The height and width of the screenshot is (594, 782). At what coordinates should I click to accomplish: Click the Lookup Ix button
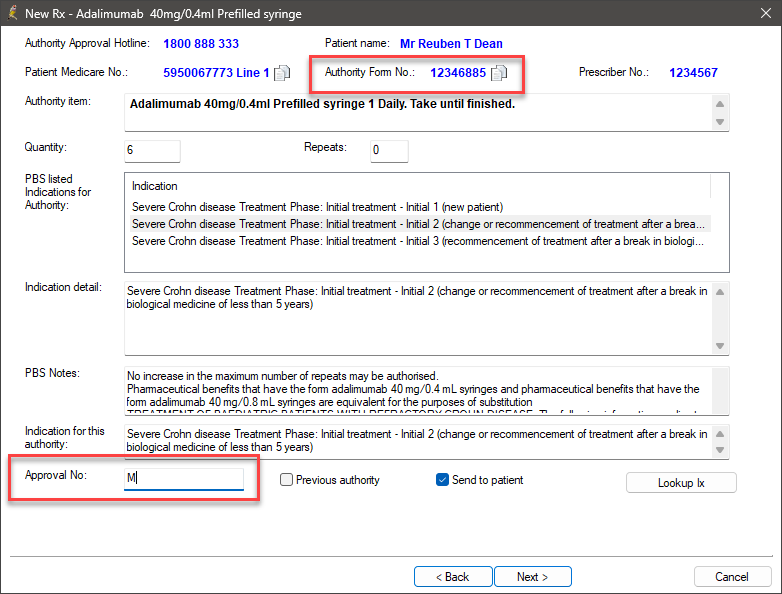681,483
